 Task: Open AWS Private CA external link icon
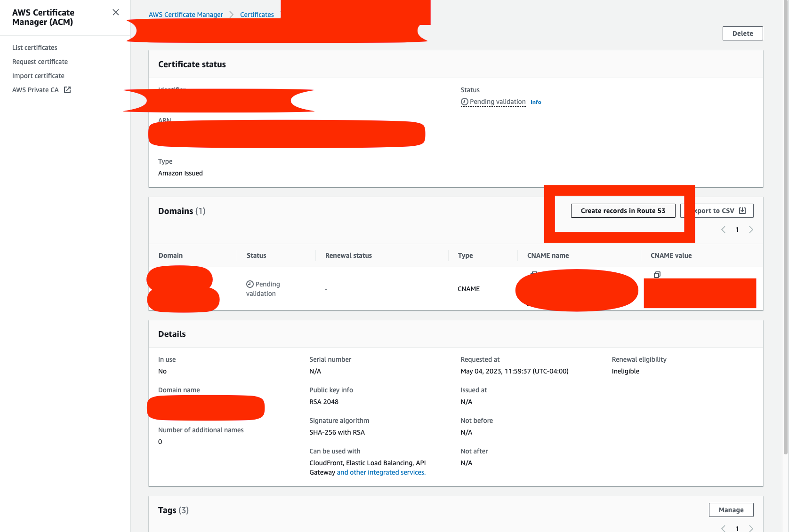[x=67, y=90]
